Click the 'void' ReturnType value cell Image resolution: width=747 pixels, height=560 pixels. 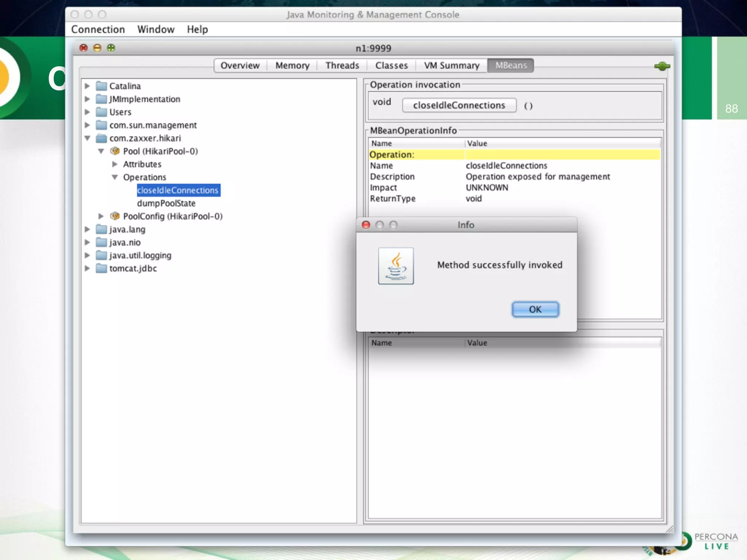(x=474, y=199)
